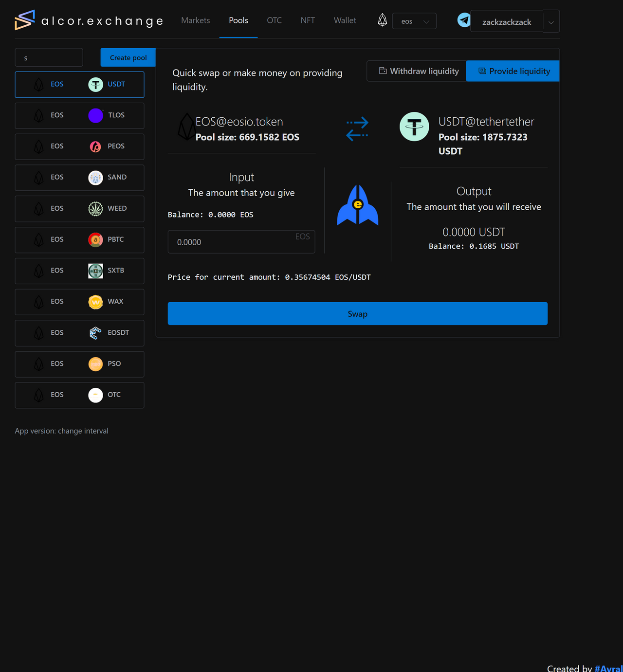Focus the pool search input field
This screenshot has height=672, width=623.
click(49, 57)
